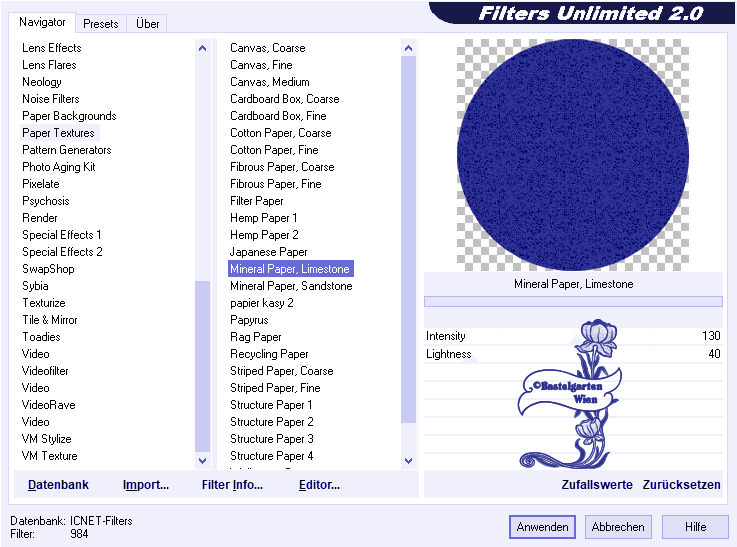This screenshot has height=547, width=737.
Task: Select Pixelate category
Action: coord(41,184)
